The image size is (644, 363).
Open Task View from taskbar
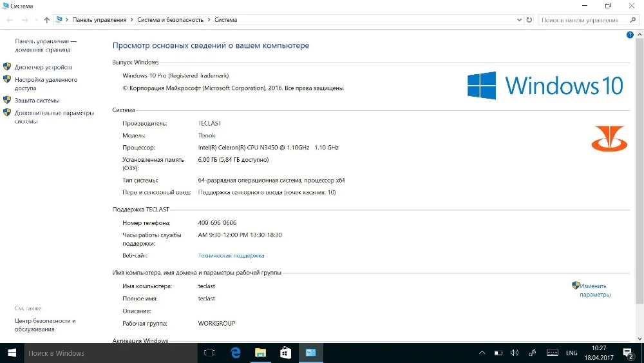tap(209, 353)
